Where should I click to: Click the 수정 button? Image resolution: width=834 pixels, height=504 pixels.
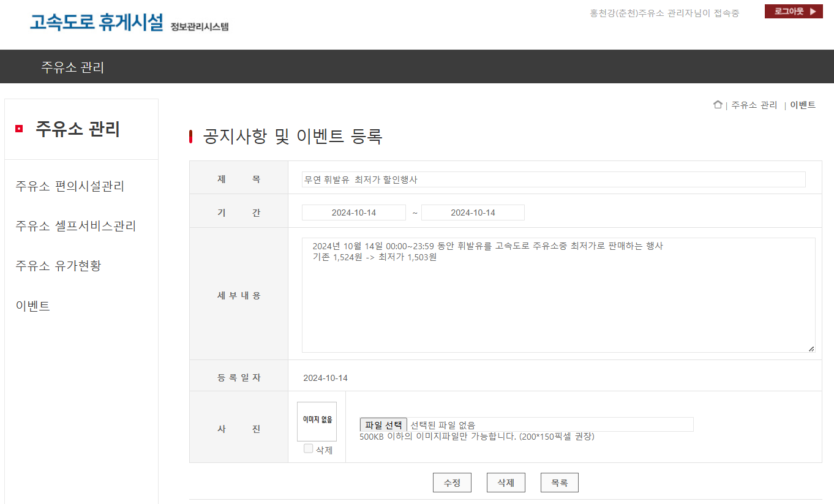[452, 483]
